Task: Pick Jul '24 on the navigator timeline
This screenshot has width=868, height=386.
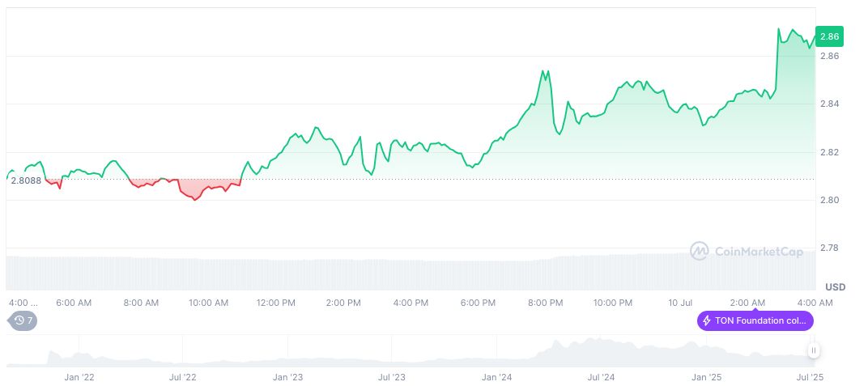Action: (600, 377)
